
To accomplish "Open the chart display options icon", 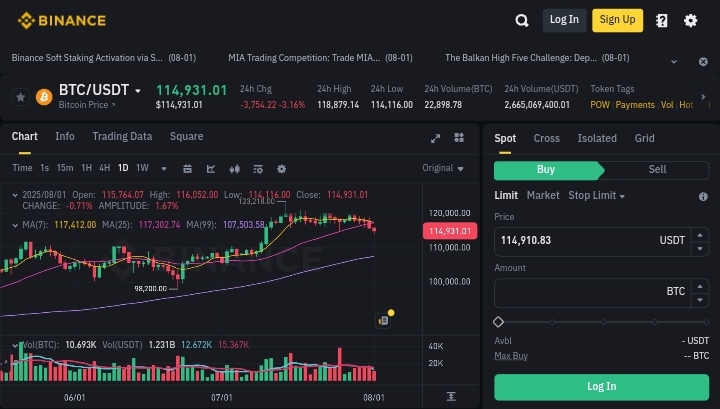I will click(258, 169).
